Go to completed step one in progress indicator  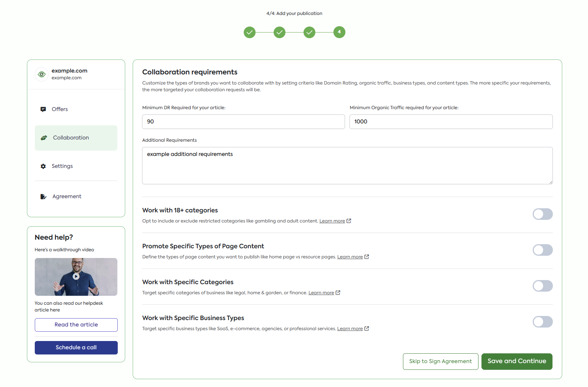click(x=250, y=33)
